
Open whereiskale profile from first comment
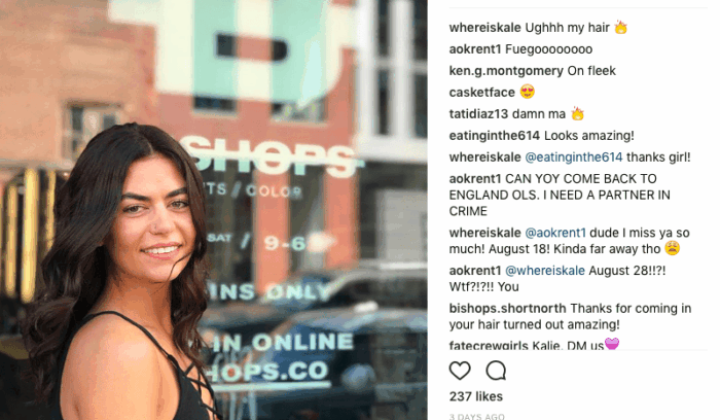pos(485,28)
